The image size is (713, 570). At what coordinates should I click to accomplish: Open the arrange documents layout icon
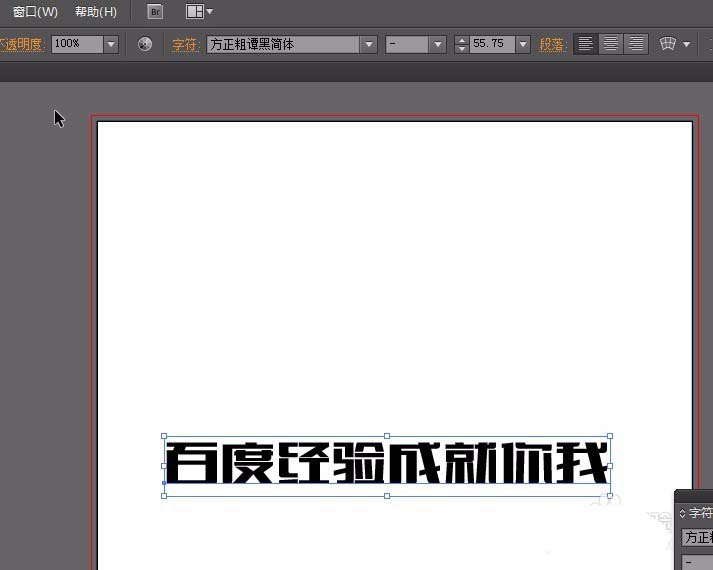pos(195,12)
